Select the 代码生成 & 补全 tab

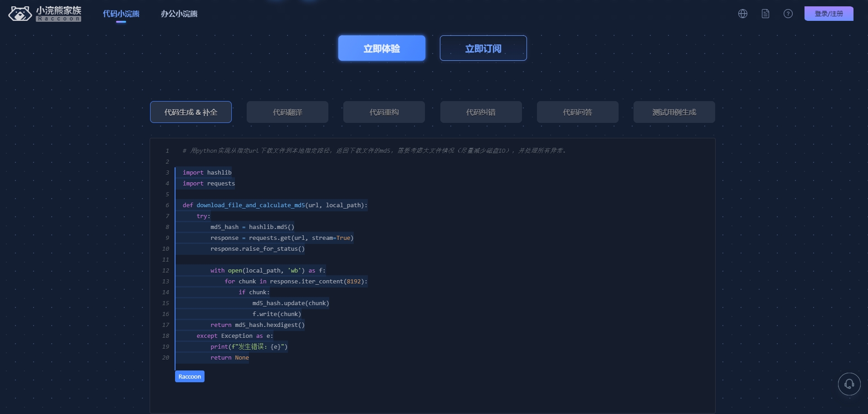coord(191,112)
